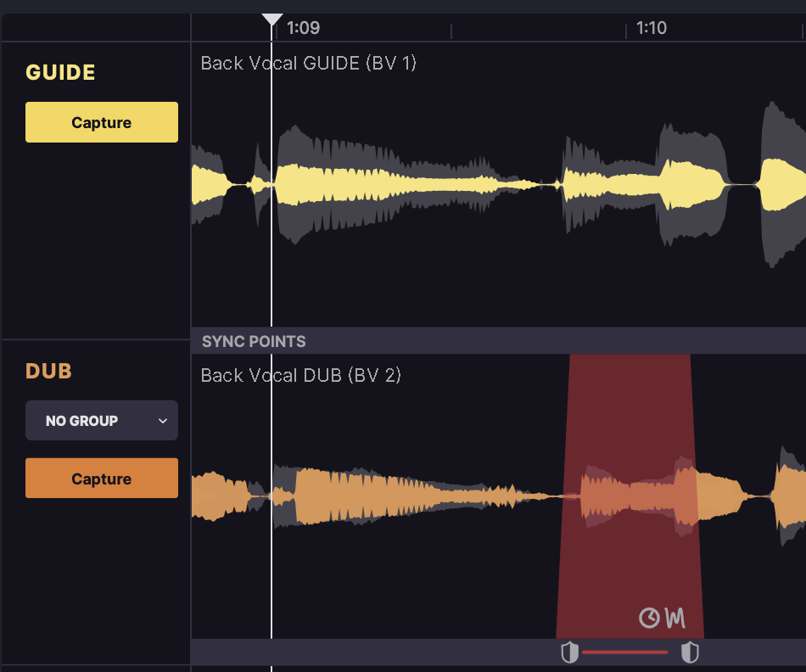The image size is (806, 672).
Task: Click the 1:10 mark on the timeline ruler
Action: point(651,28)
